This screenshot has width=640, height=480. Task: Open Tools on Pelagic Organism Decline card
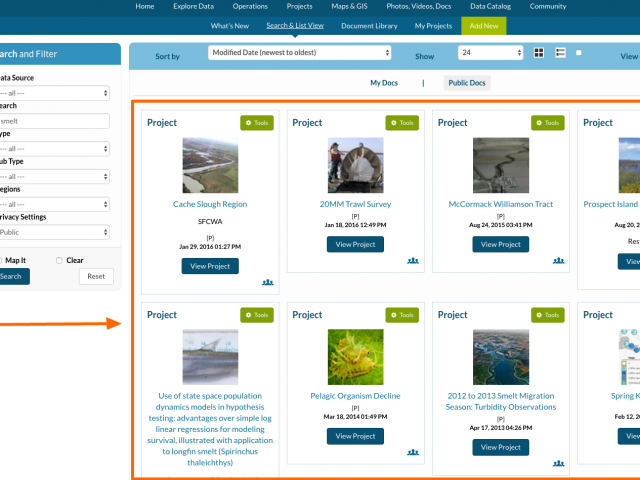click(x=402, y=315)
